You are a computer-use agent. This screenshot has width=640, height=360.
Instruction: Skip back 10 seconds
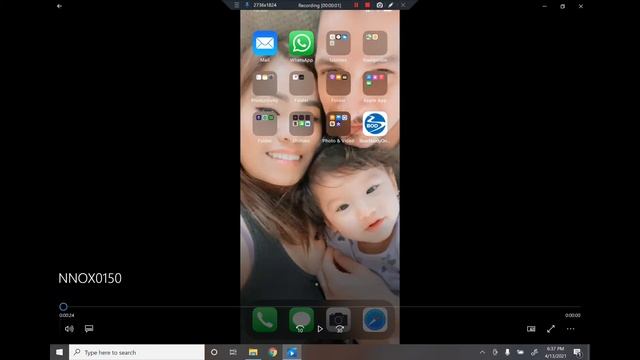[300, 329]
